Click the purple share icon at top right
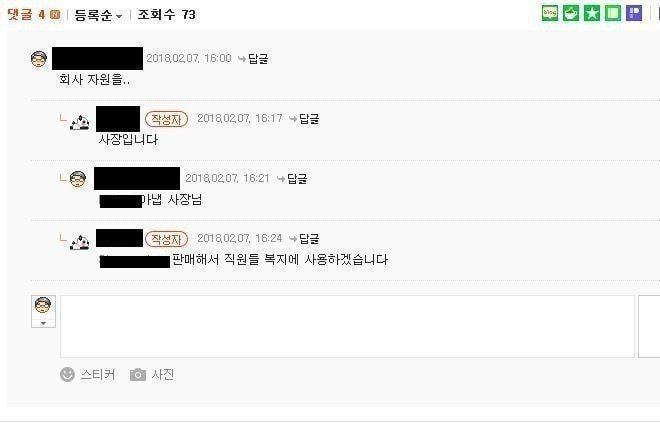This screenshot has height=423, width=660. [x=634, y=13]
